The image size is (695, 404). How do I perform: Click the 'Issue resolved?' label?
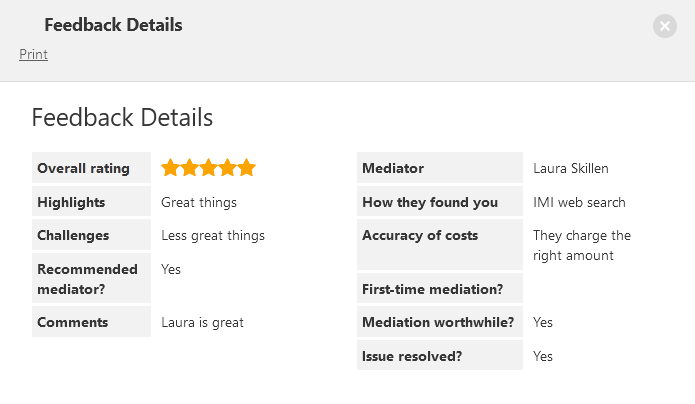point(412,356)
